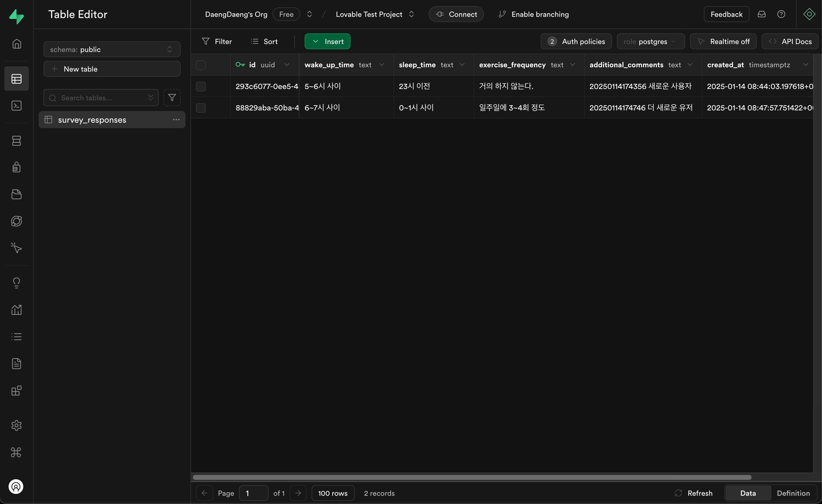Switch to the Definition tab
Screen dimensions: 822x504
point(793,493)
